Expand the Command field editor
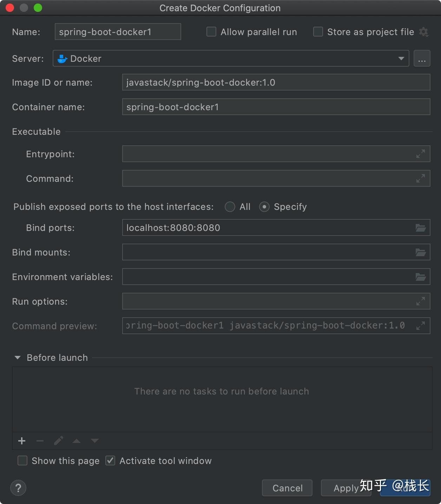Screen dimensions: 441x504 [421, 178]
